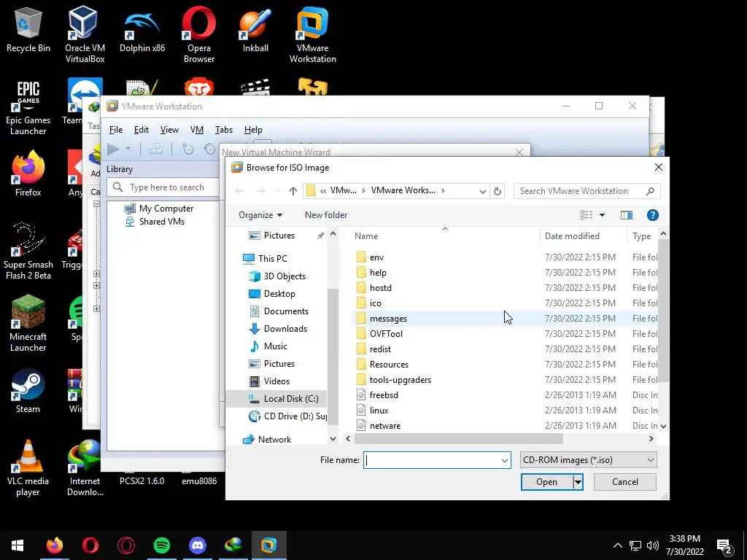Expand the power on options arrow in VMware toolbar
Image resolution: width=747 pixels, height=560 pixels.
point(128,149)
